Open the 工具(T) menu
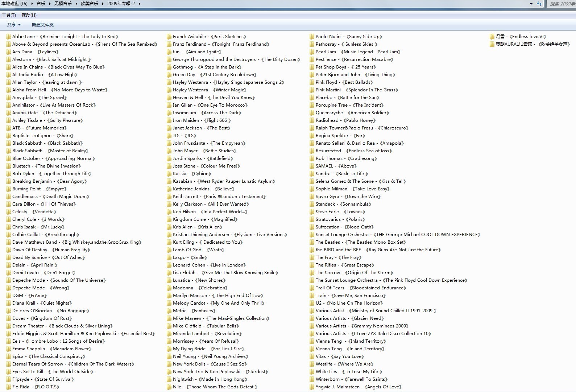This screenshot has width=576, height=392. [9, 15]
